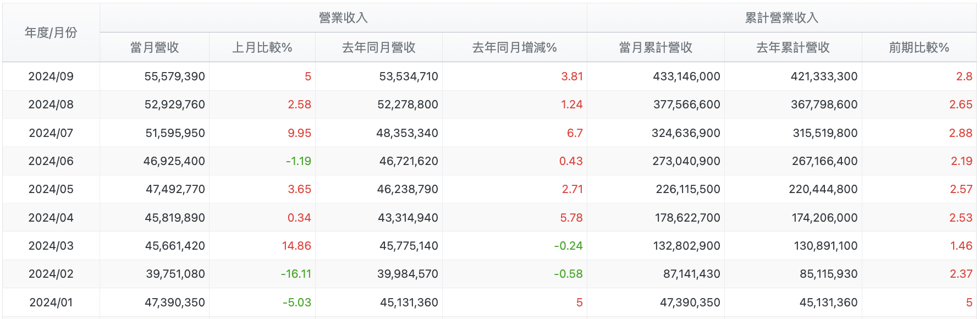Click the green -0.58 percentage

coord(568,274)
